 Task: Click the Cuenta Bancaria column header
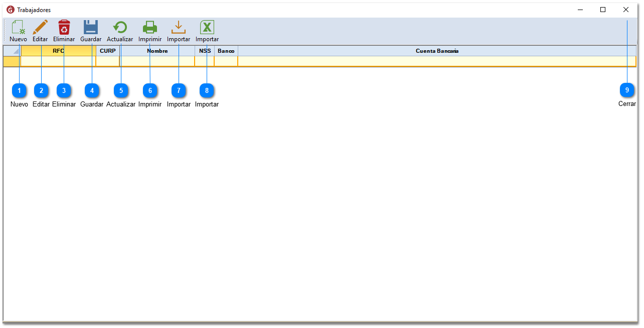click(x=437, y=51)
